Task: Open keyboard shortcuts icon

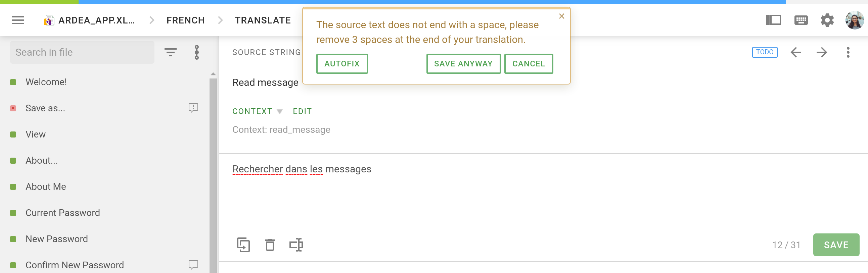Action: tap(801, 20)
